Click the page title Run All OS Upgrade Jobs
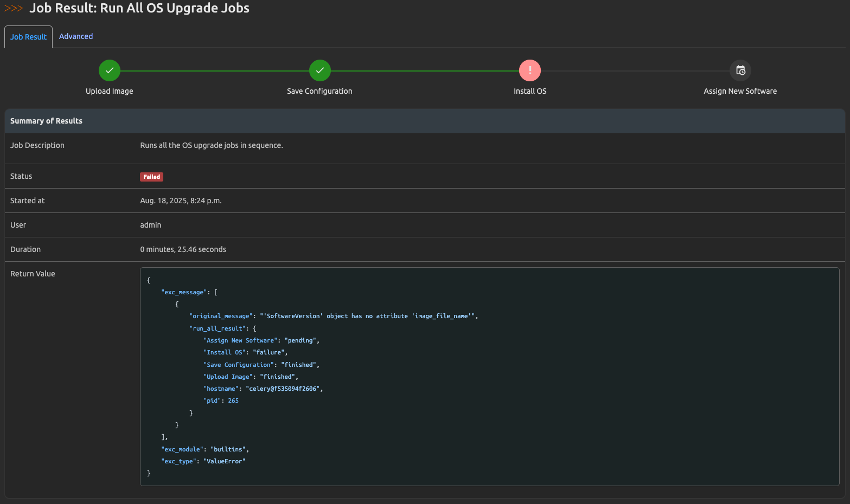The width and height of the screenshot is (850, 504). (x=139, y=8)
